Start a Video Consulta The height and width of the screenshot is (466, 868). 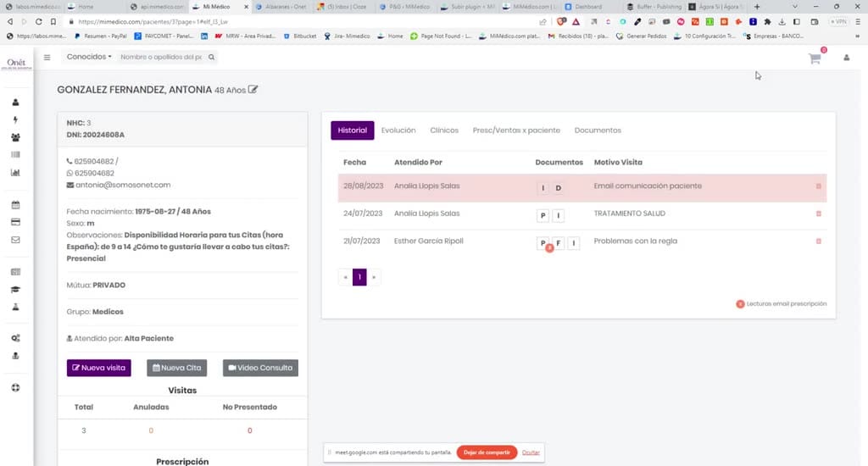point(260,368)
